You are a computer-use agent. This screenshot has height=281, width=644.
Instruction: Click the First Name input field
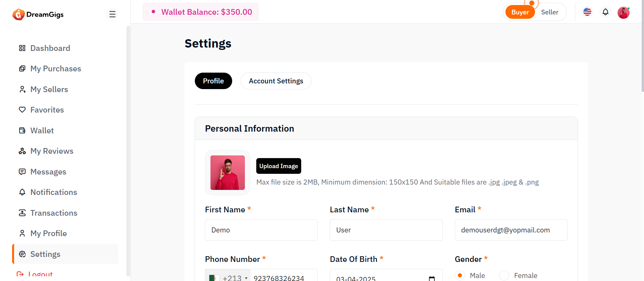pos(261,230)
